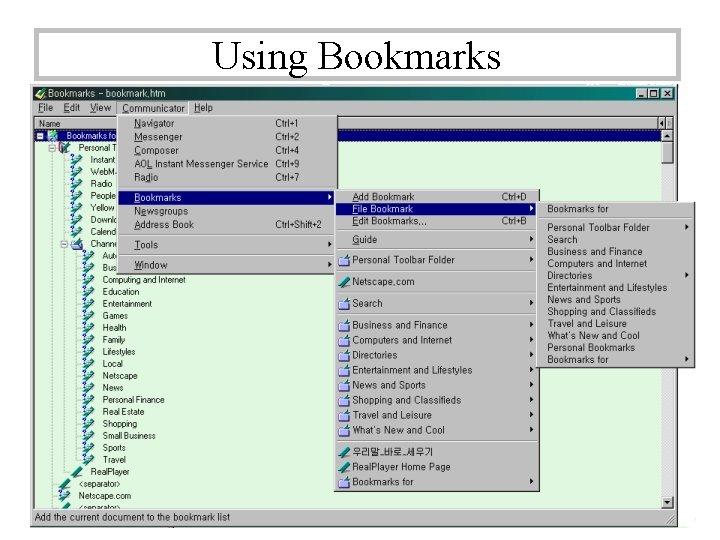Click the vertical scrollbar thumb
Image resolution: width=720 pixels, height=540 pixels.
668,152
